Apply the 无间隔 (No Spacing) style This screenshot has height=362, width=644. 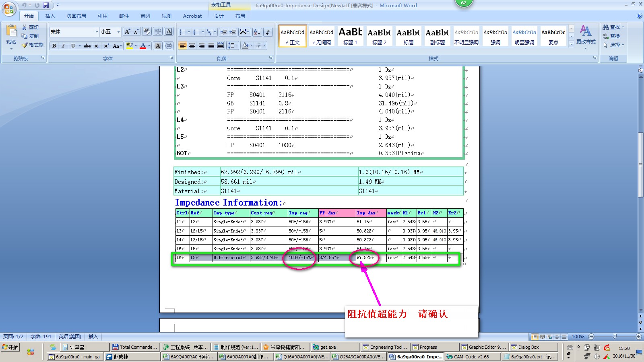[x=322, y=35]
